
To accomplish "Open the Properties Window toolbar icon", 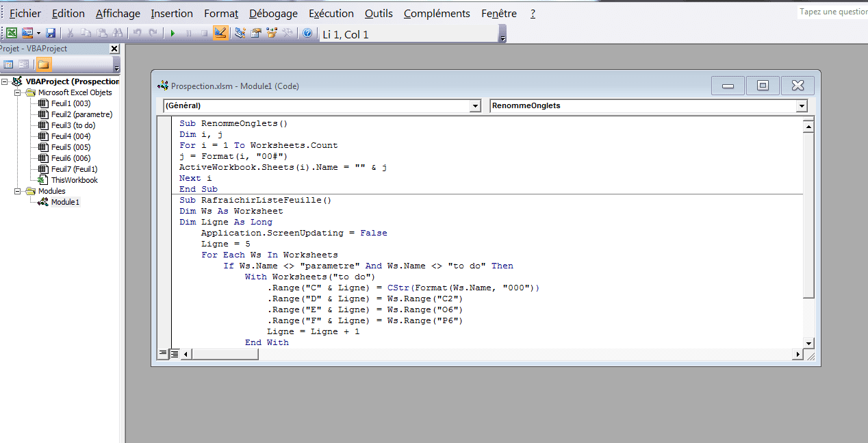I will click(255, 33).
